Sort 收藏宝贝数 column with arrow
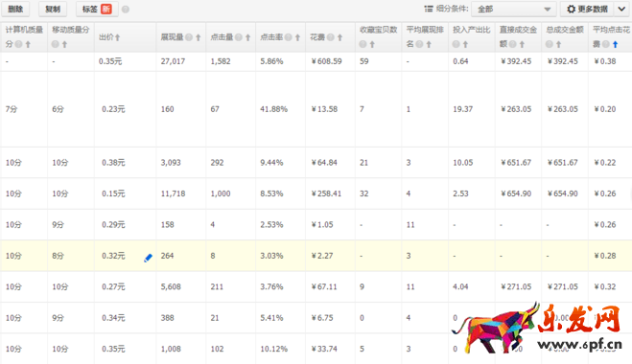Image resolution: width=632 pixels, height=364 pixels. click(372, 45)
